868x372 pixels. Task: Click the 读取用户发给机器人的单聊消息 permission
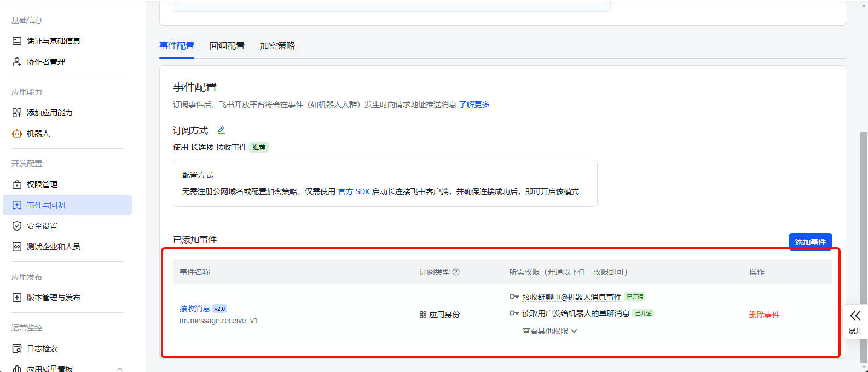pyautogui.click(x=576, y=313)
